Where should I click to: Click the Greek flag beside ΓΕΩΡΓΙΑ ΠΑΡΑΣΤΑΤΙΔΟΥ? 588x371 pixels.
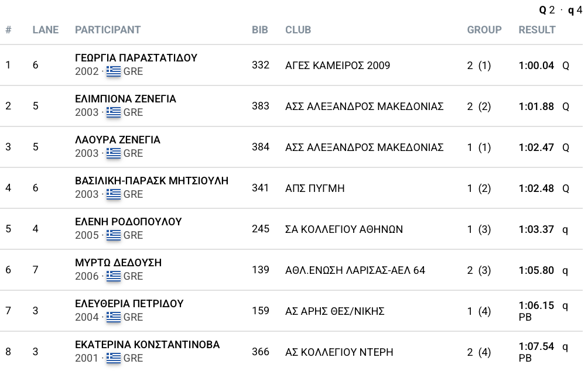114,71
